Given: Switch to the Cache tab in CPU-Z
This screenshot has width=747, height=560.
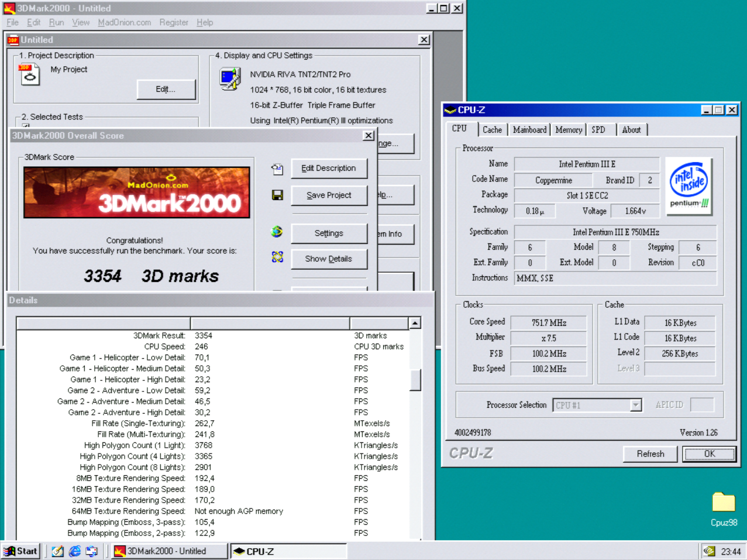Looking at the screenshot, I should click(492, 130).
